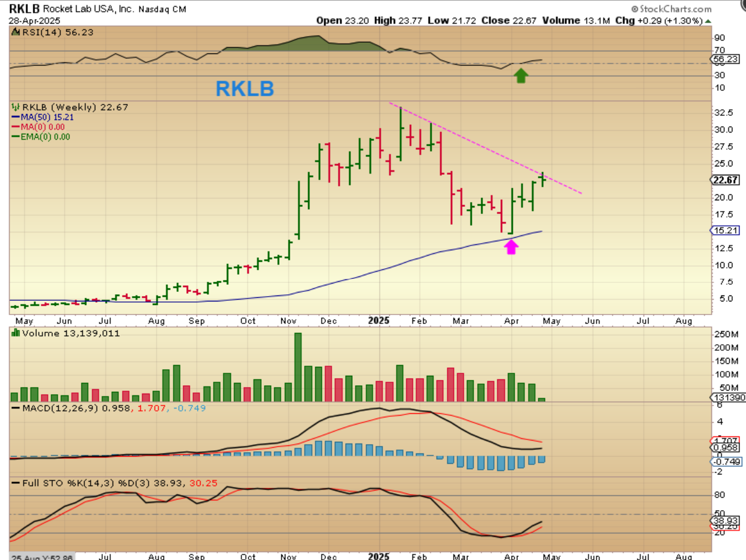
Task: Click the 'MA(0) 0.00' legend entry
Action: pyautogui.click(x=39, y=127)
